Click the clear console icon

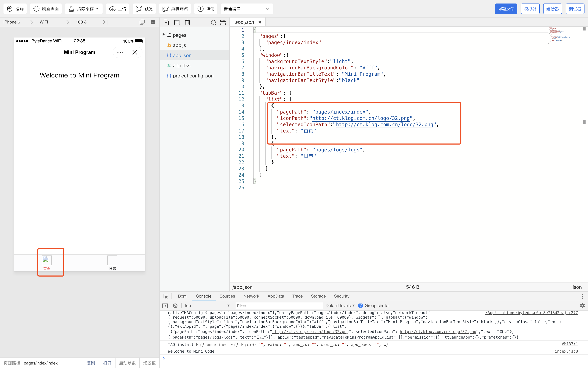(175, 306)
